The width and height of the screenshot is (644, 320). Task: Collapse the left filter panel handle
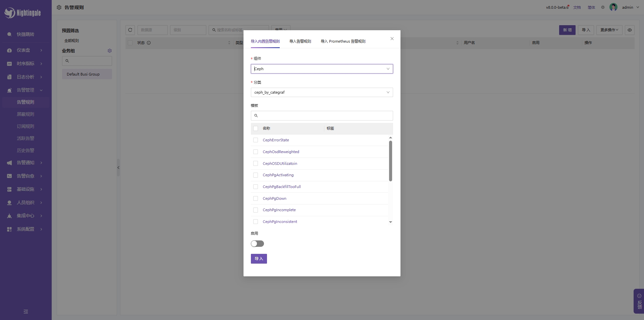[118, 168]
